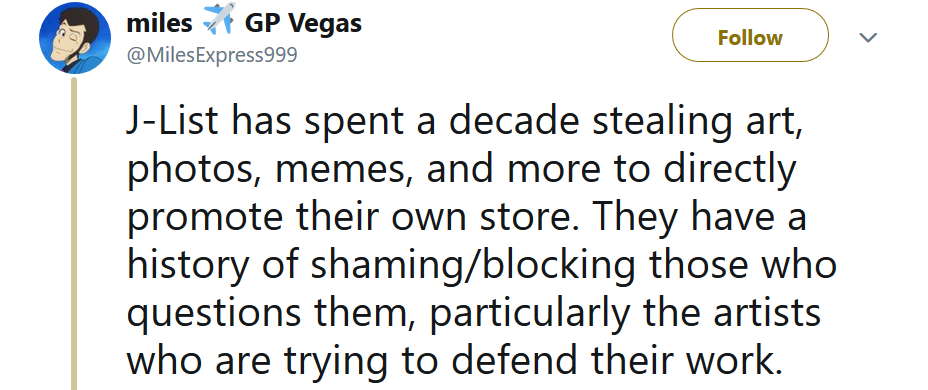Follow the MilesExpress999 account
928x390 pixels.
pyautogui.click(x=750, y=36)
